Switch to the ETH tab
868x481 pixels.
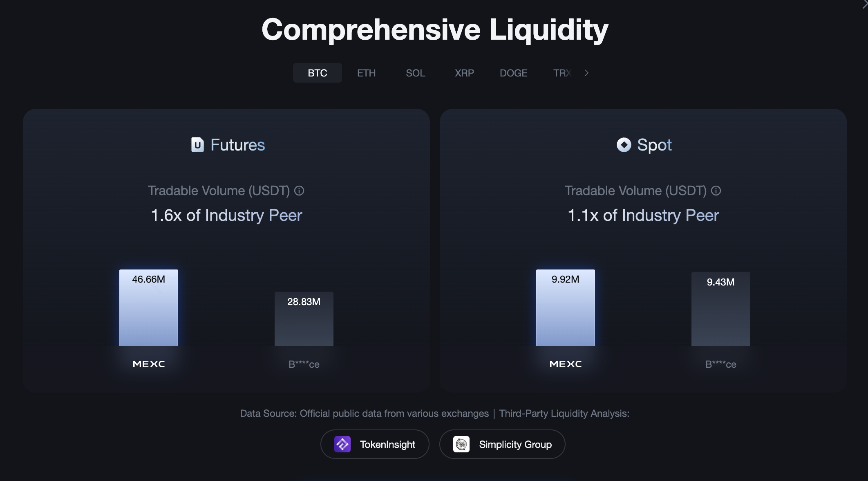click(366, 73)
